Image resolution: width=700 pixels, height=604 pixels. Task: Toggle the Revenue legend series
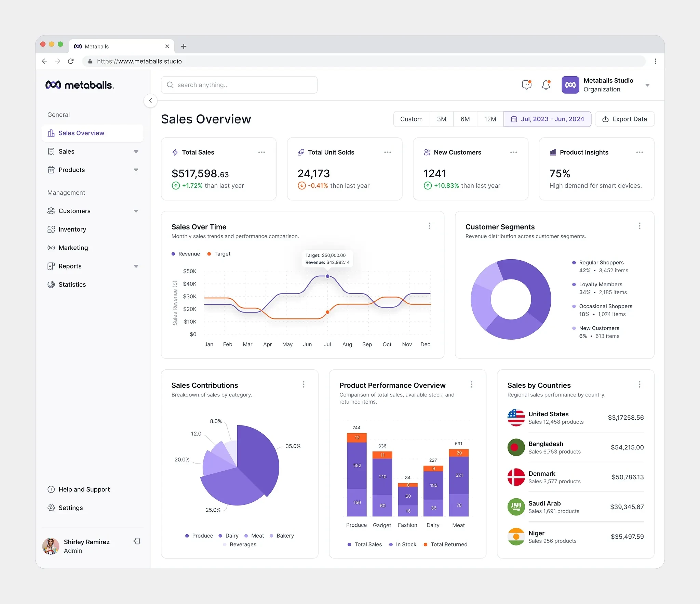tap(186, 254)
